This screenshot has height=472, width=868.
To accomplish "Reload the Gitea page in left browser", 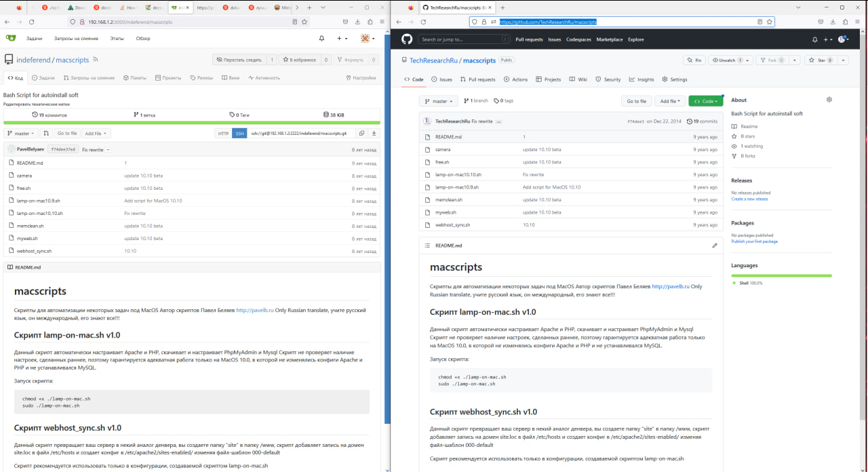I will pyautogui.click(x=32, y=22).
